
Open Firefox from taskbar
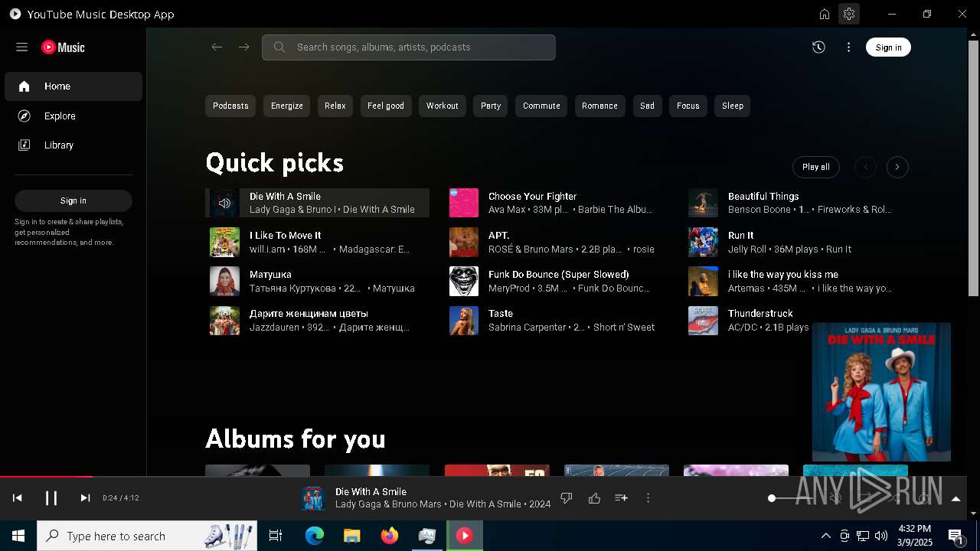click(x=389, y=536)
